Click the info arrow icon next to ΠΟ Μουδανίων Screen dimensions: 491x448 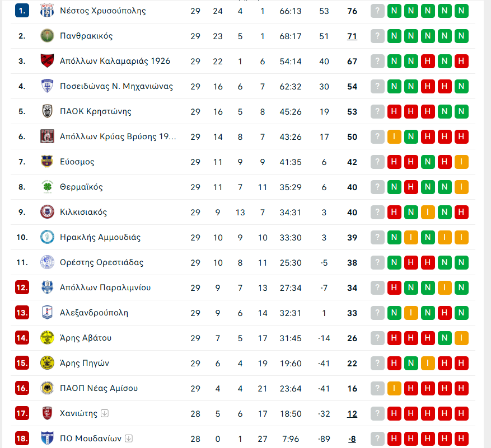(x=128, y=438)
